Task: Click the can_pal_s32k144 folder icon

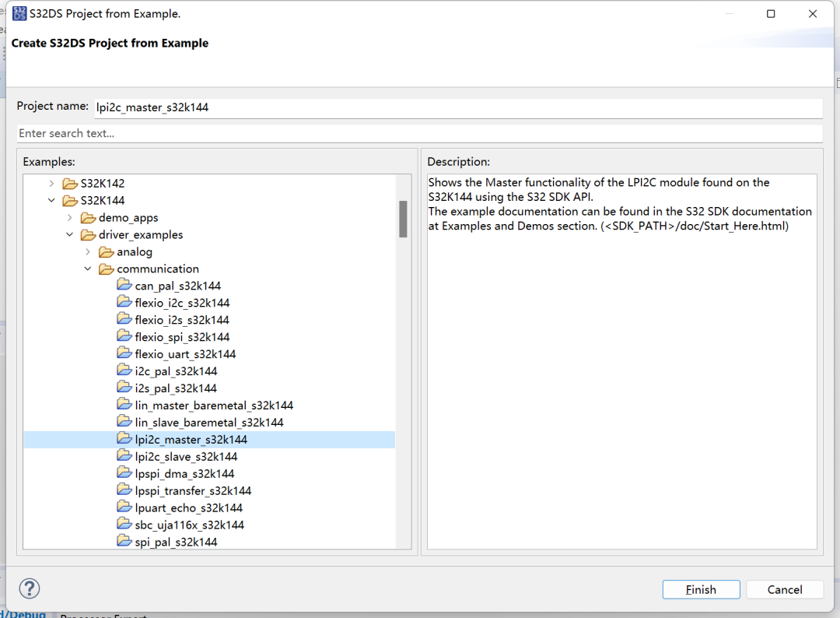Action: point(124,286)
